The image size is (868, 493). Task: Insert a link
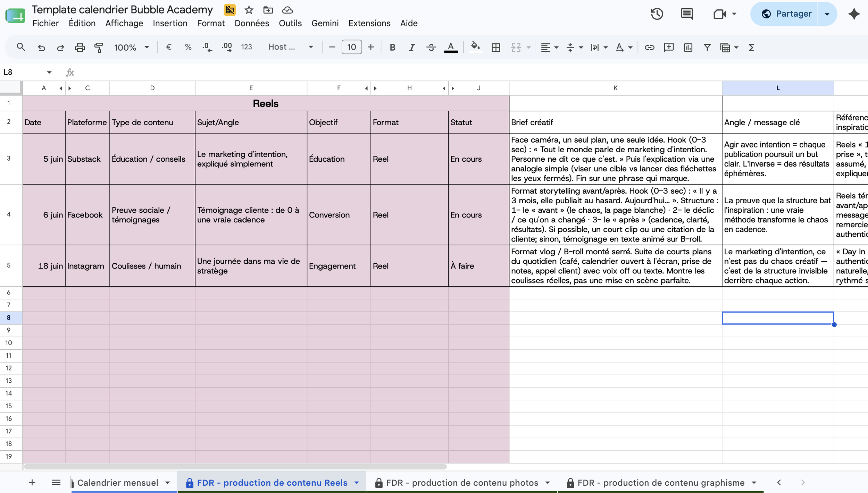point(649,47)
